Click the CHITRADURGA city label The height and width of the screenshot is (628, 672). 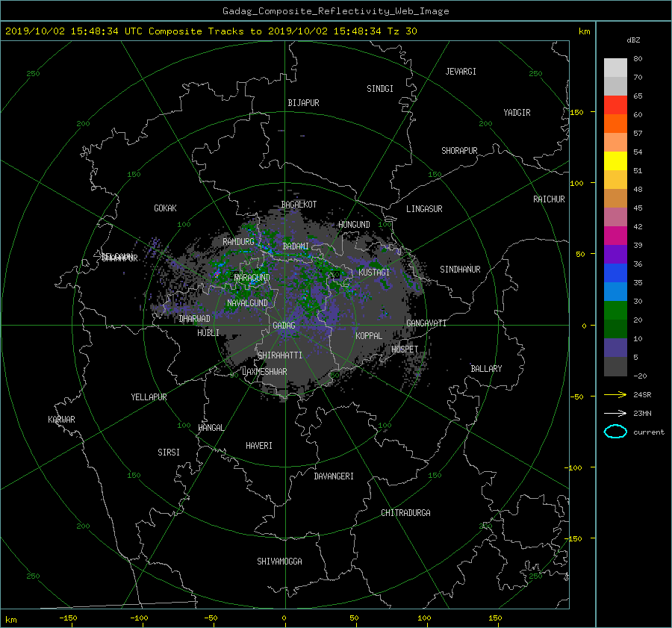[406, 513]
